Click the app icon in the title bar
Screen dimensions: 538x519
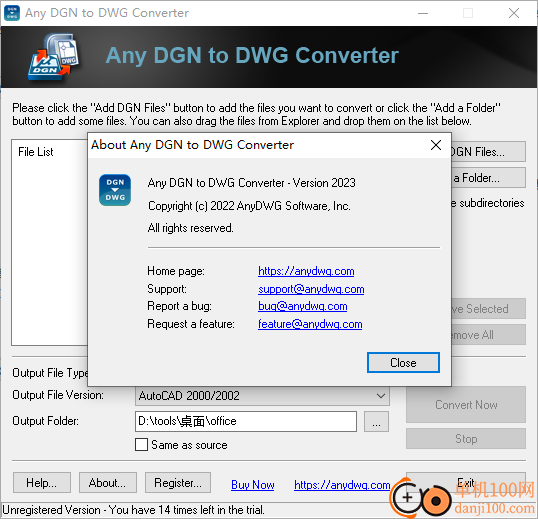pos(12,13)
